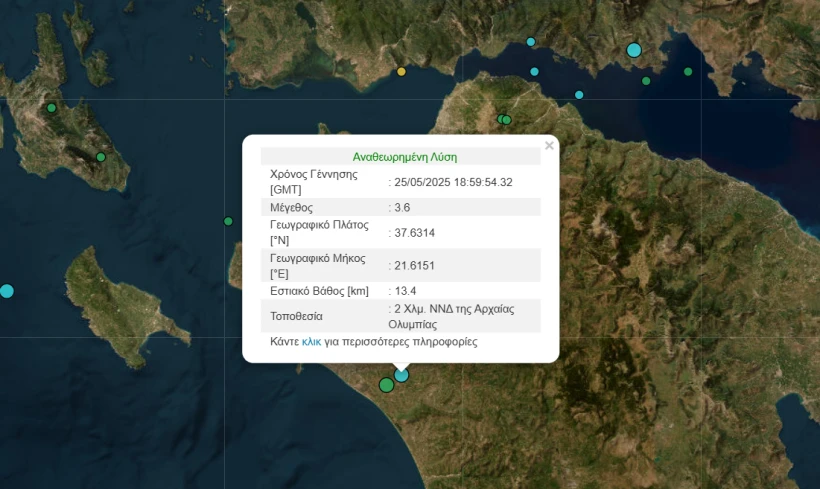
Task: Close the earthquake info popup
Action: point(548,146)
